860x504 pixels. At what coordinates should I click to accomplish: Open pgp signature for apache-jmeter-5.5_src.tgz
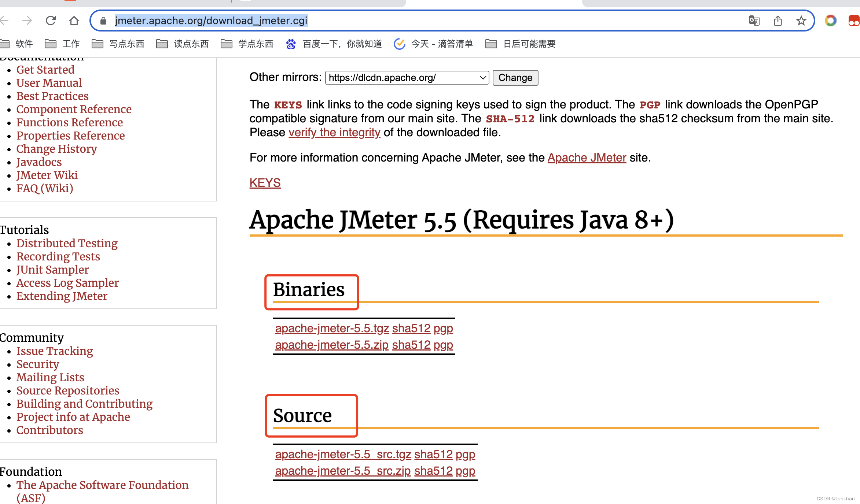[466, 455]
